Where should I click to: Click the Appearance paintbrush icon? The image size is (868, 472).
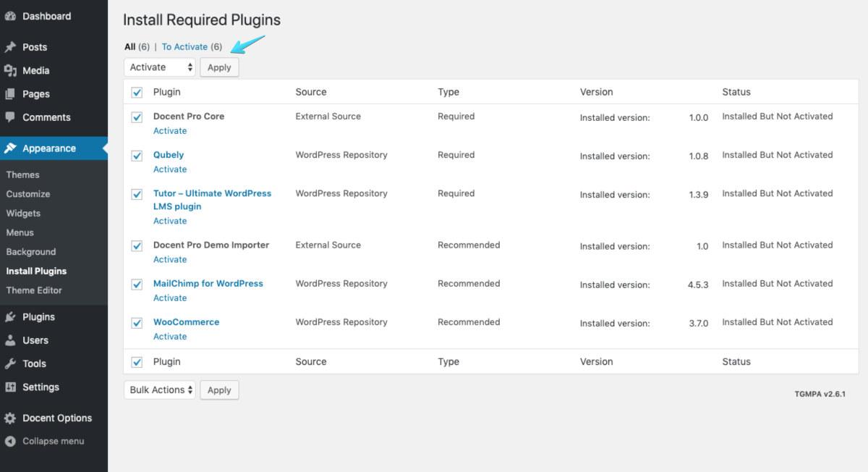point(10,148)
